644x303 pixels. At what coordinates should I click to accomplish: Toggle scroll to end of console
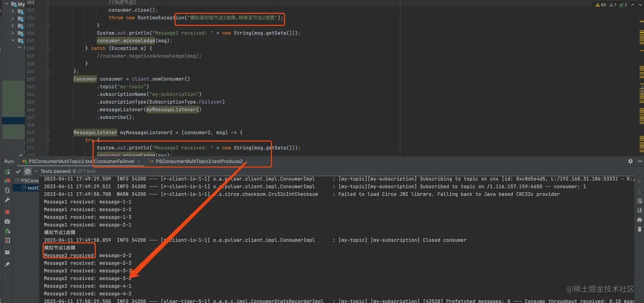pyautogui.click(x=639, y=210)
